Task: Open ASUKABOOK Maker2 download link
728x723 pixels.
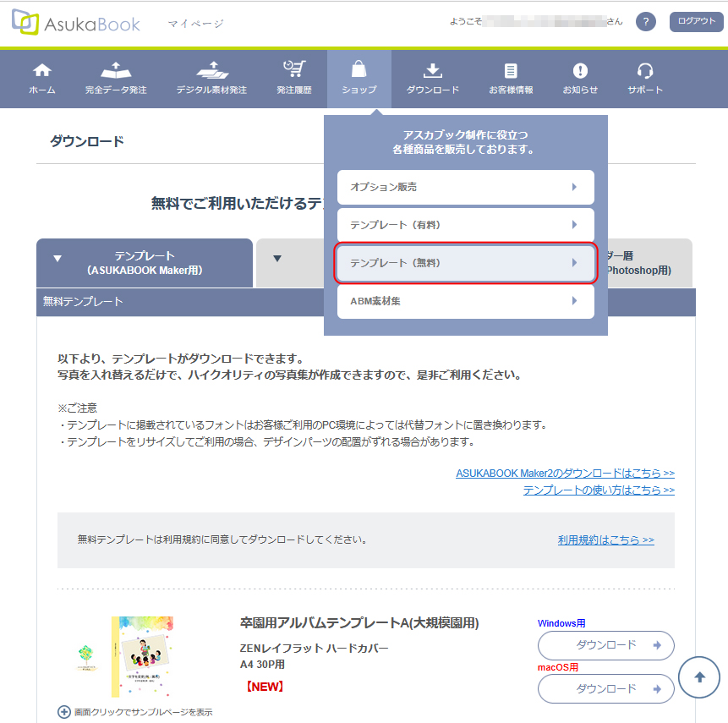Action: [x=565, y=473]
